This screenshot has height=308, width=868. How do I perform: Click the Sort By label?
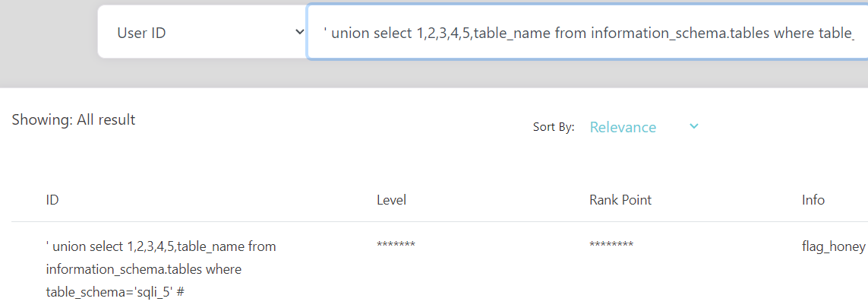pyautogui.click(x=554, y=128)
